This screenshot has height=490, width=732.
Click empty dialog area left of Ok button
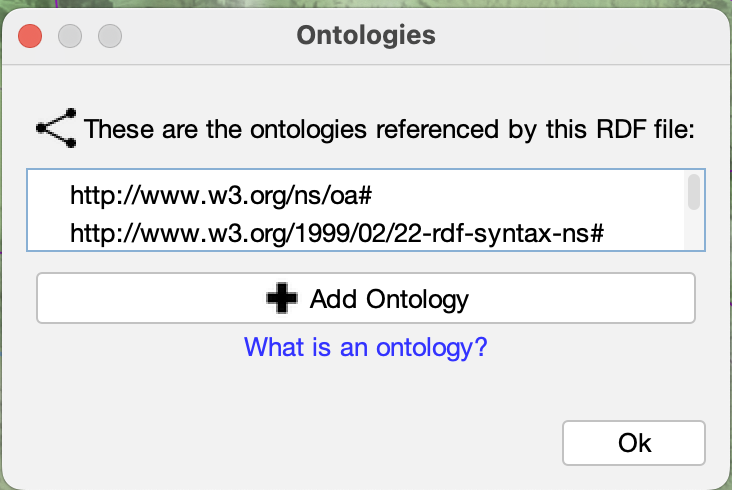pos(300,442)
